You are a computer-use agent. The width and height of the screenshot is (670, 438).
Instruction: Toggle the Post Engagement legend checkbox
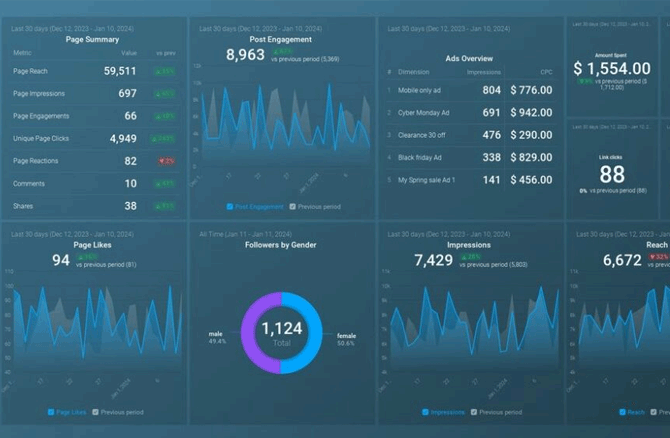[x=229, y=207]
